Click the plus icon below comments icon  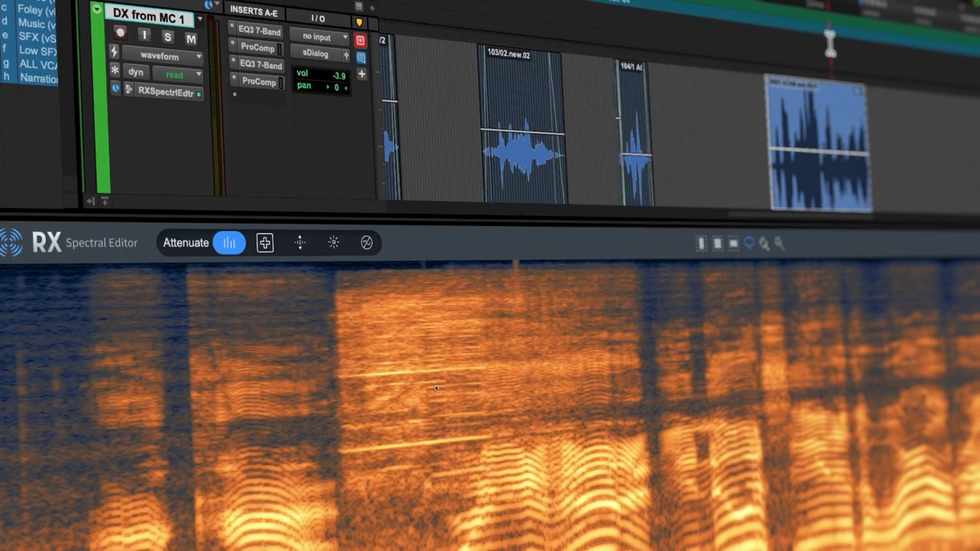click(362, 74)
